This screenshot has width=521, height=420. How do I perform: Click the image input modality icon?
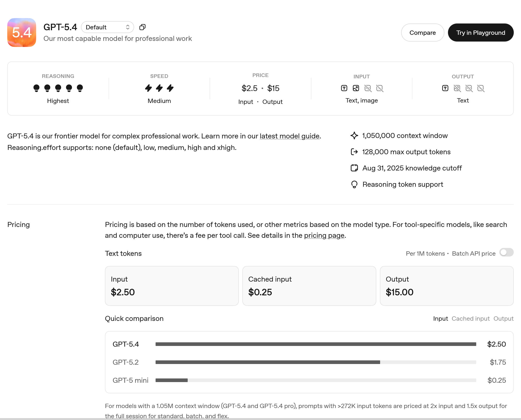point(356,88)
